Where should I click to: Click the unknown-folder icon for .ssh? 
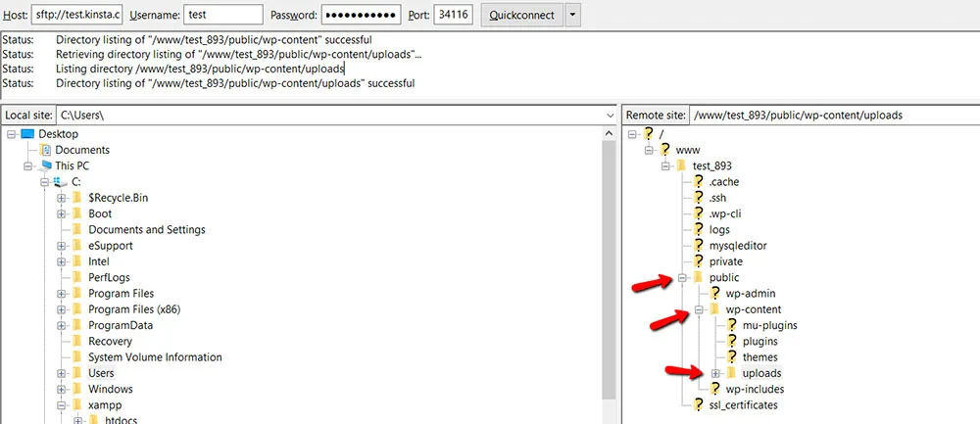698,198
